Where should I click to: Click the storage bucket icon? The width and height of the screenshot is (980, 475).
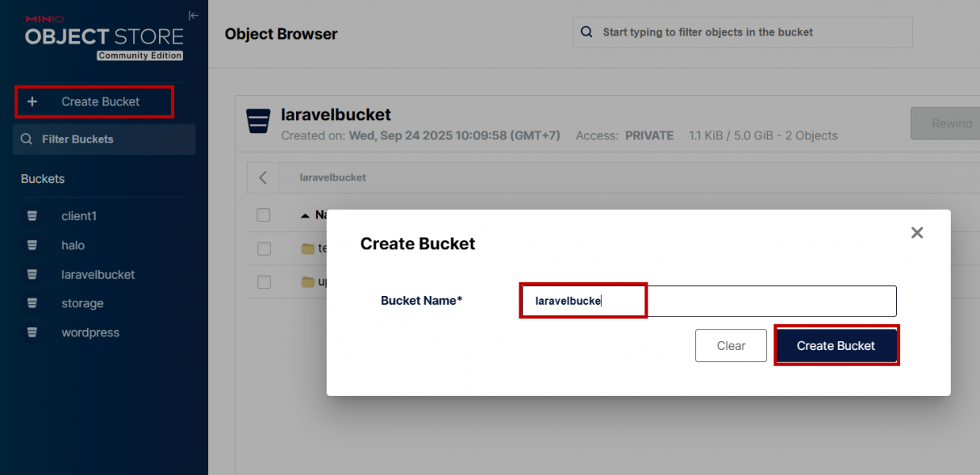pyautogui.click(x=32, y=303)
